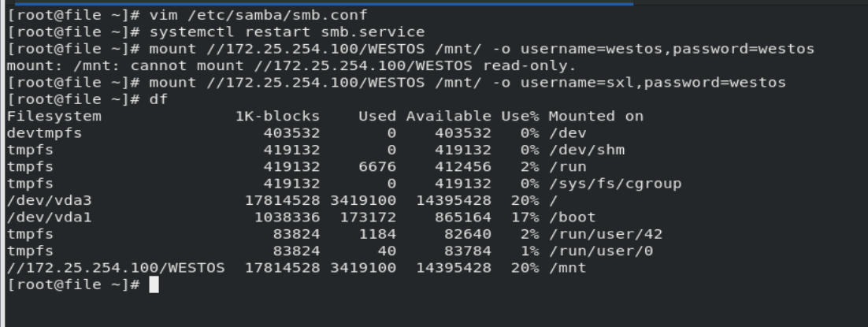Click the '6676' used value for /run
The height and width of the screenshot is (327, 868).
coord(377,167)
